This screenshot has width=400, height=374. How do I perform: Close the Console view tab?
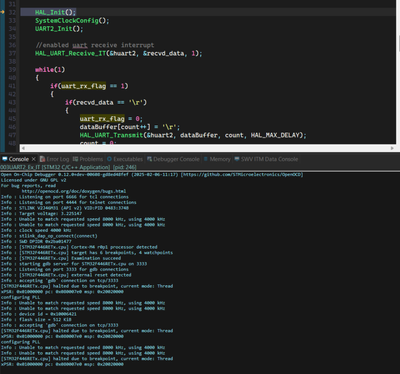(x=34, y=159)
